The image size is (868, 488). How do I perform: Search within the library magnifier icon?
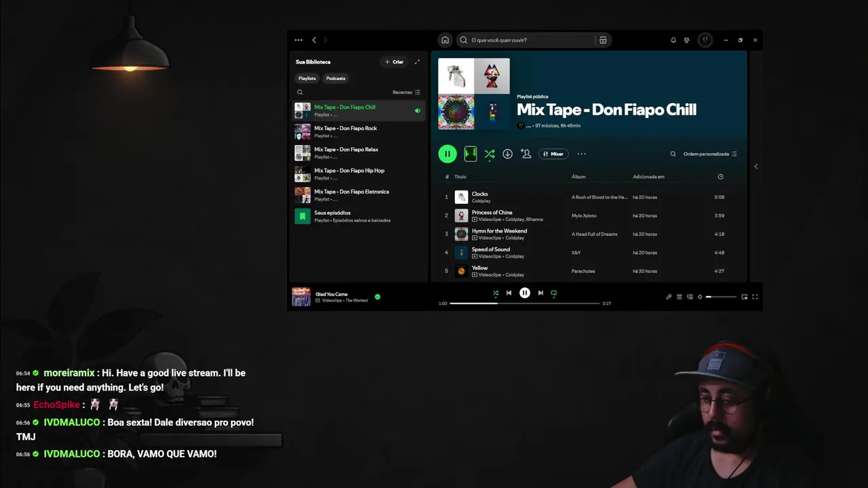300,92
